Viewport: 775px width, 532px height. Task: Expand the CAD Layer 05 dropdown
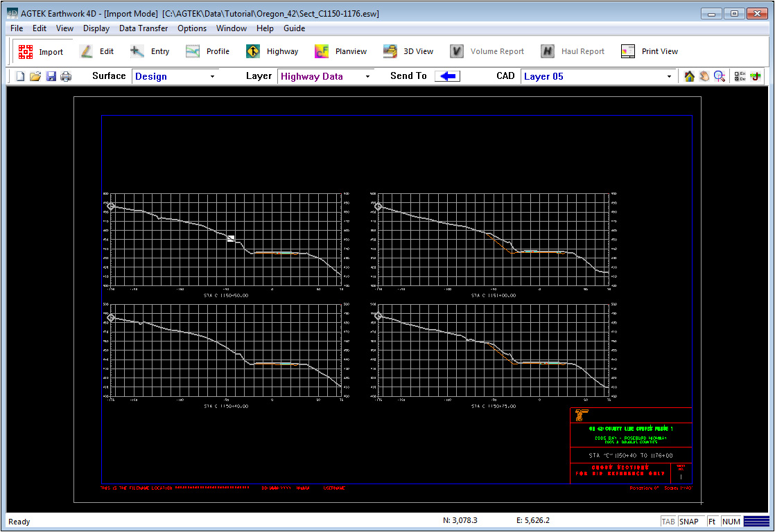tap(669, 76)
